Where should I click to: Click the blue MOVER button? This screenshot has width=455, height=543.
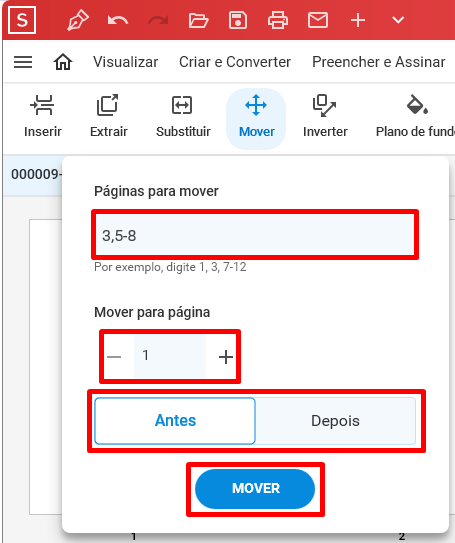(x=255, y=489)
